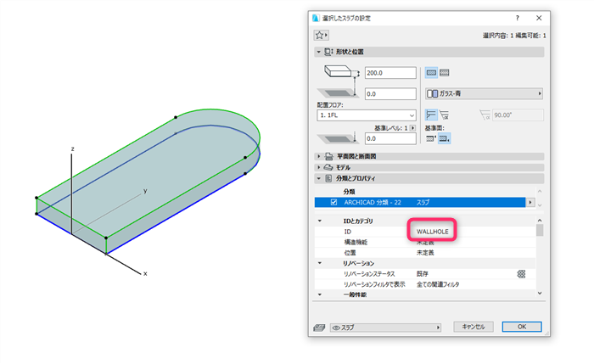Click the layer icon at dialog bottom

[x=319, y=328]
